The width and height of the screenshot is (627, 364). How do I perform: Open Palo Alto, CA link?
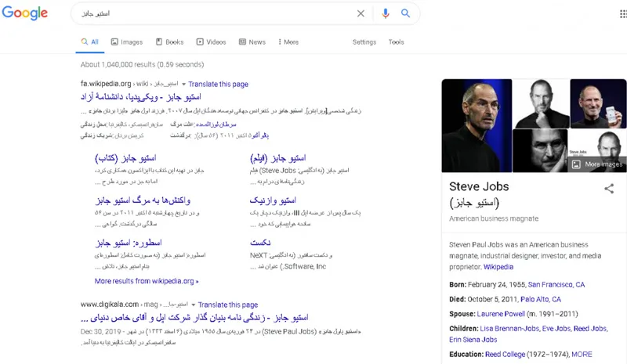[541, 299]
